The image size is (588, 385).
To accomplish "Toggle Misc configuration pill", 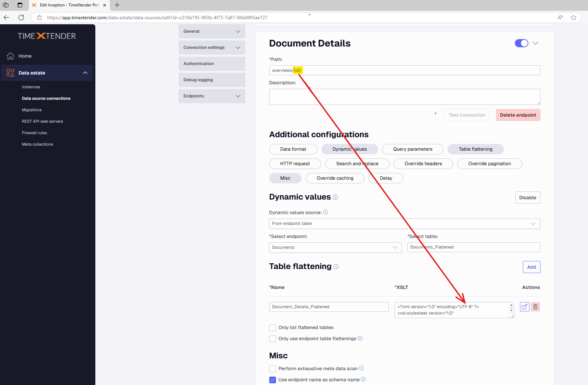I will tap(285, 178).
